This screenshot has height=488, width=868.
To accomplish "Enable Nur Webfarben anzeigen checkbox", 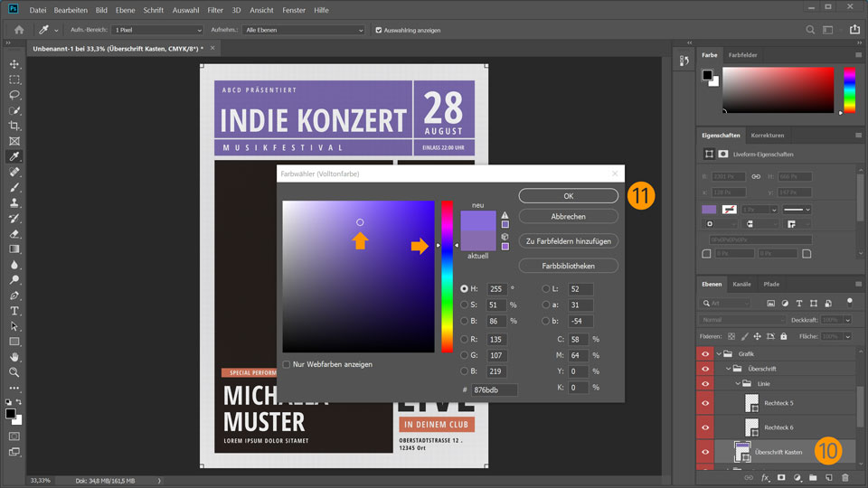I will (x=287, y=364).
